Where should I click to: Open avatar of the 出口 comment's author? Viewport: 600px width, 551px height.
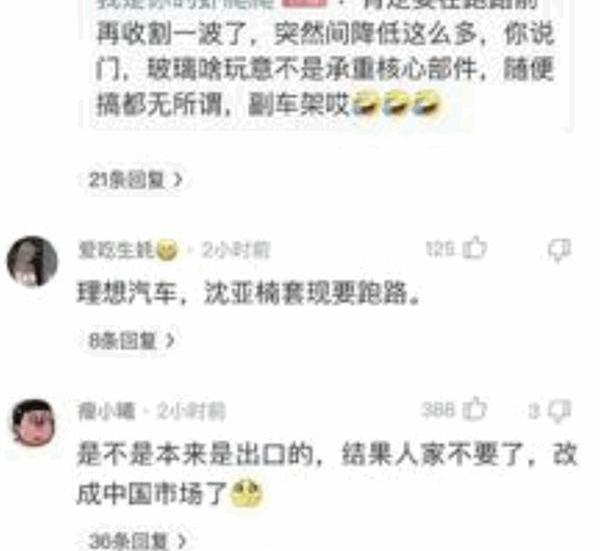pos(34,423)
